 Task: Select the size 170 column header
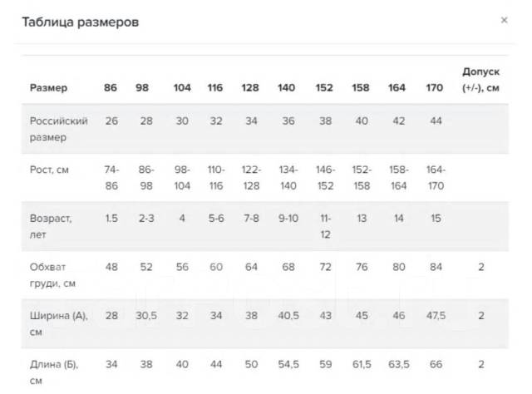pos(434,87)
